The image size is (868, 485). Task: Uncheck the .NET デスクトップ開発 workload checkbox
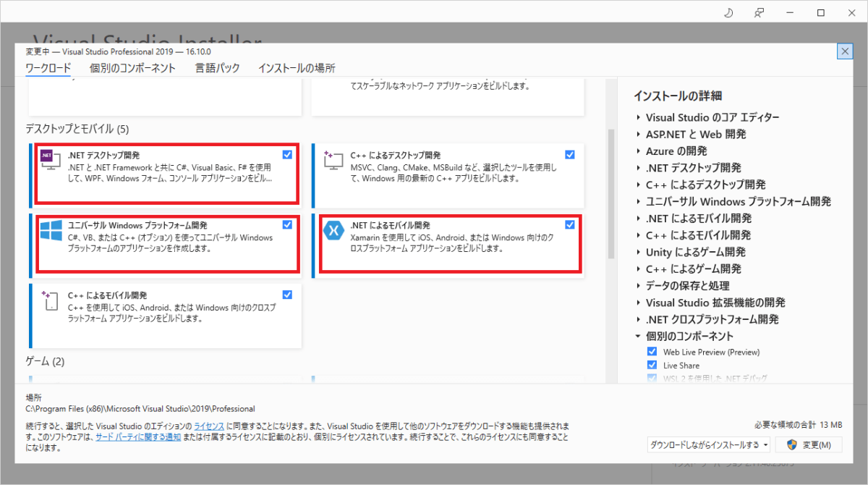(287, 154)
